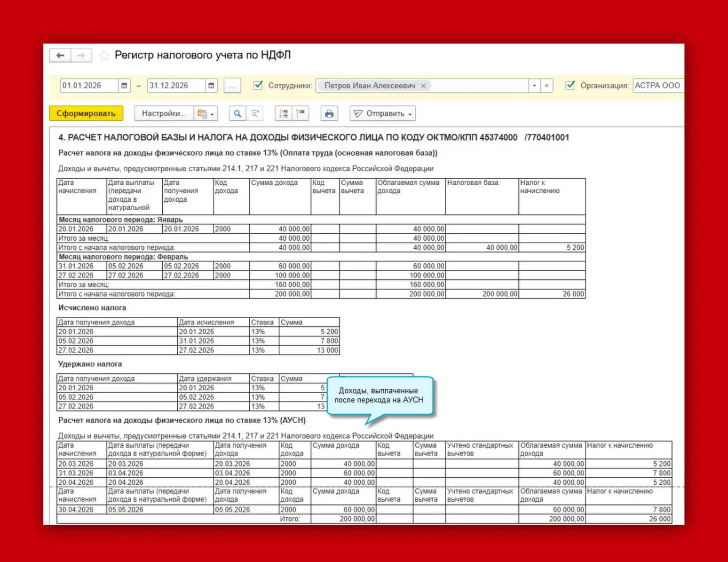Open calendar for end date 31.12.2026
This screenshot has height=562, width=728.
tap(211, 86)
